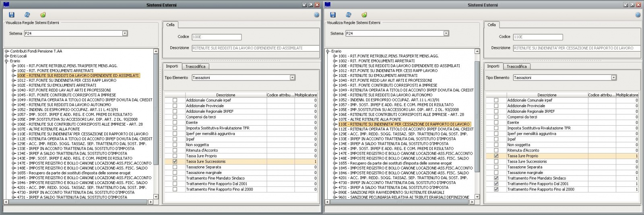Click the save icon in the right window

(333, 14)
